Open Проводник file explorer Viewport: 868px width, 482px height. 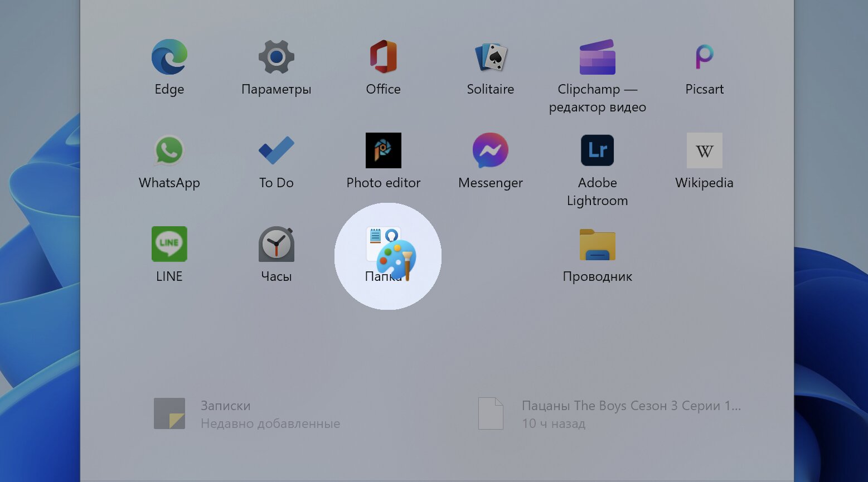tap(598, 244)
